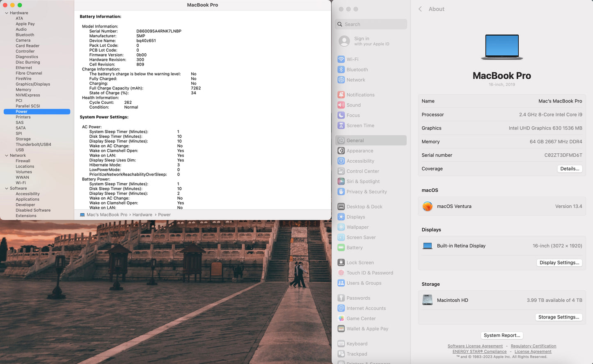
Task: Open the Privacy & Security hand icon
Action: [341, 192]
